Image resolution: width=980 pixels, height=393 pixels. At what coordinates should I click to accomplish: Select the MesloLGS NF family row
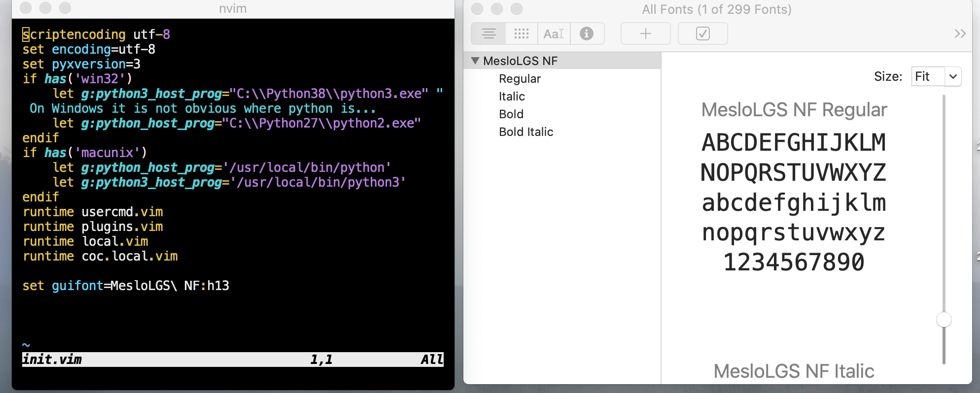pos(562,61)
